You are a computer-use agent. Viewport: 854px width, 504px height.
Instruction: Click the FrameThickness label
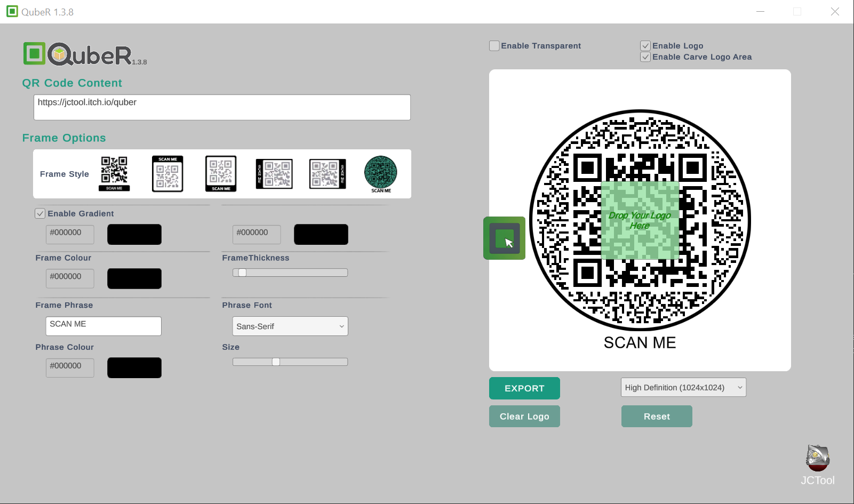point(256,258)
